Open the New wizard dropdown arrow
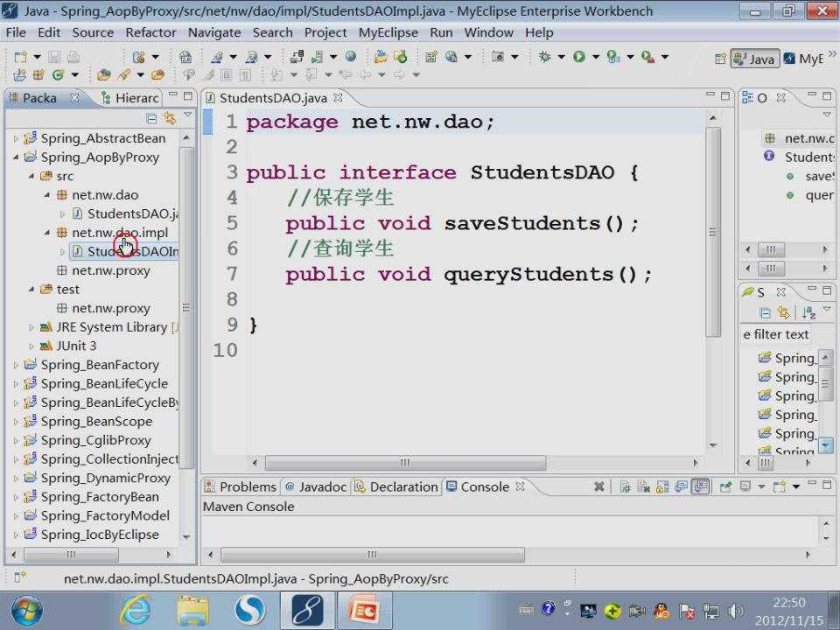The height and width of the screenshot is (630, 840). click(x=37, y=57)
